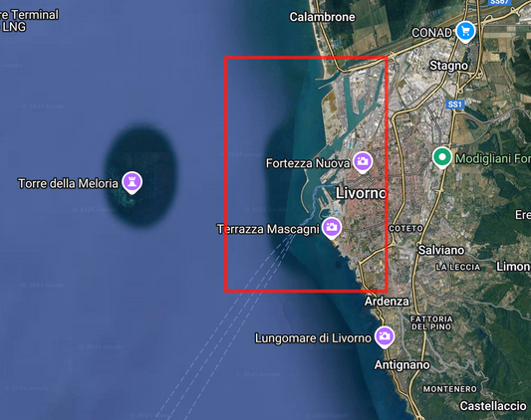Click the Livorno city label
531x420 pixels.
pyautogui.click(x=361, y=193)
